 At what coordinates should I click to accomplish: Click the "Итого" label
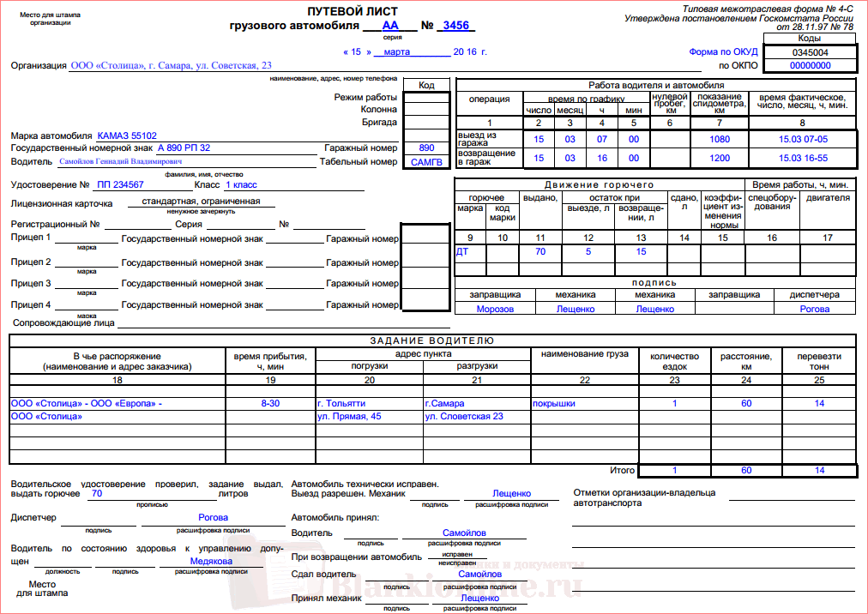point(622,471)
